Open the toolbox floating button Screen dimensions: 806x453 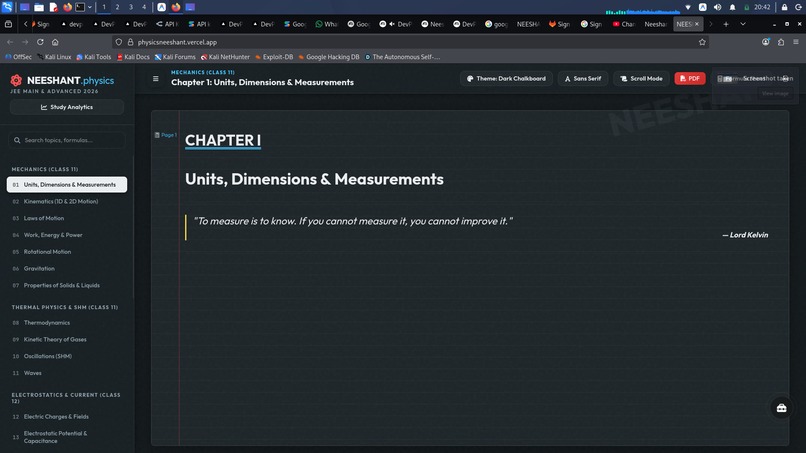(x=781, y=408)
